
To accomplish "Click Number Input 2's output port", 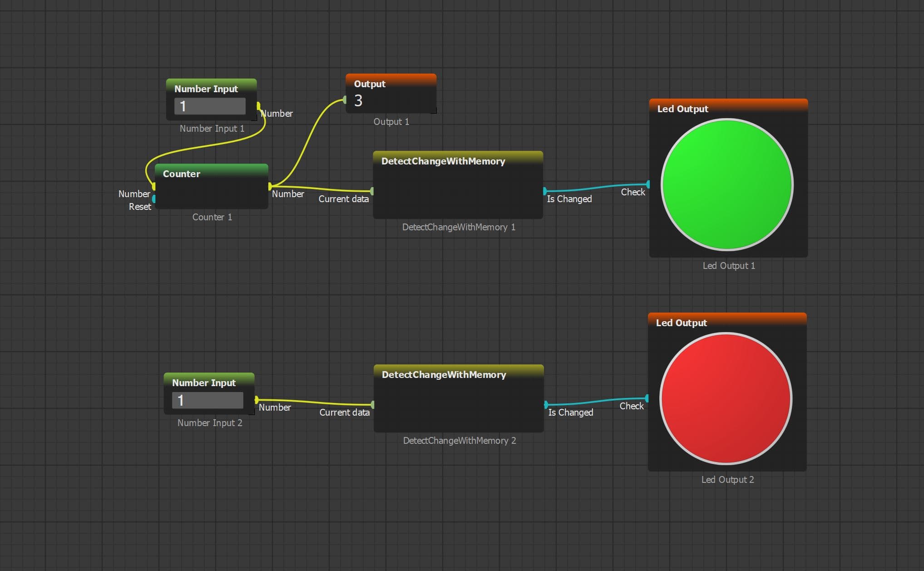I will tap(257, 400).
